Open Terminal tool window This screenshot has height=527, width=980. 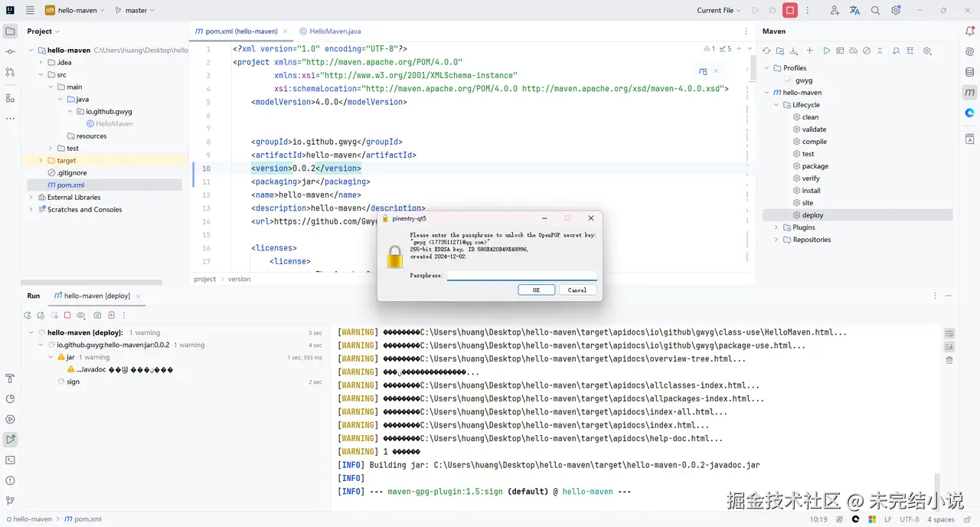(10, 460)
